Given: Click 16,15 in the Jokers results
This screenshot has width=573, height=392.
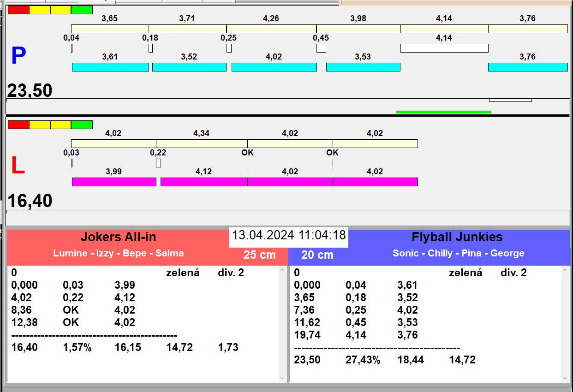Looking at the screenshot, I should (128, 347).
